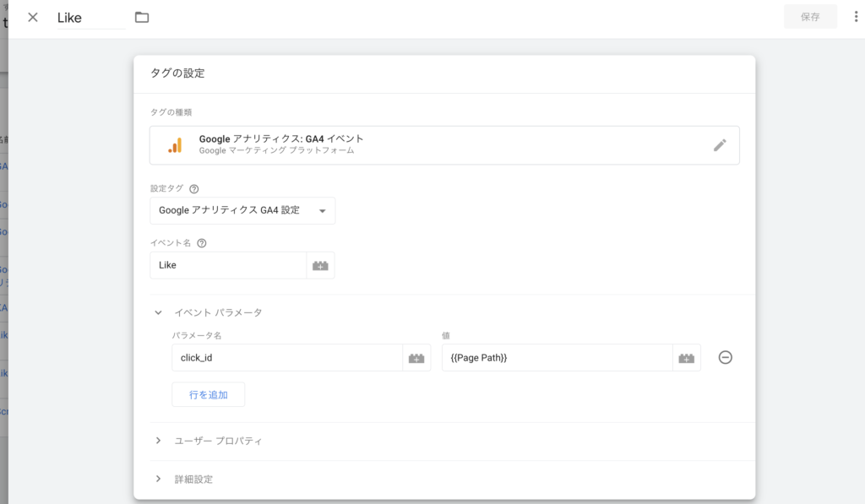The width and height of the screenshot is (865, 504).
Task: Edit tag type with the pencil icon
Action: 720,145
